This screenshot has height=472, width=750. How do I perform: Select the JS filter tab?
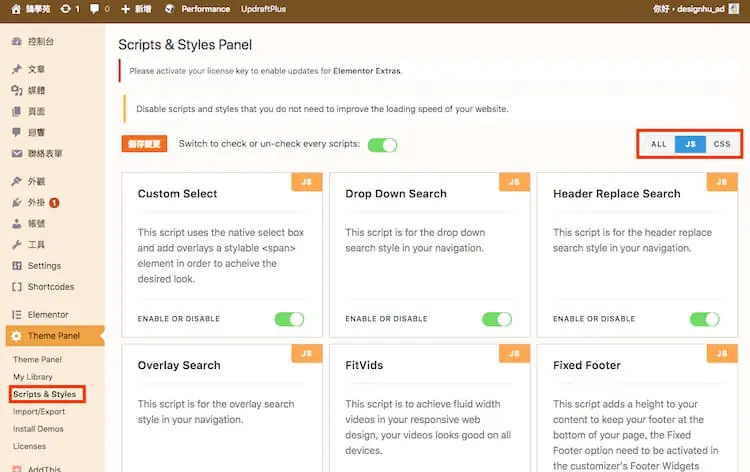[690, 144]
